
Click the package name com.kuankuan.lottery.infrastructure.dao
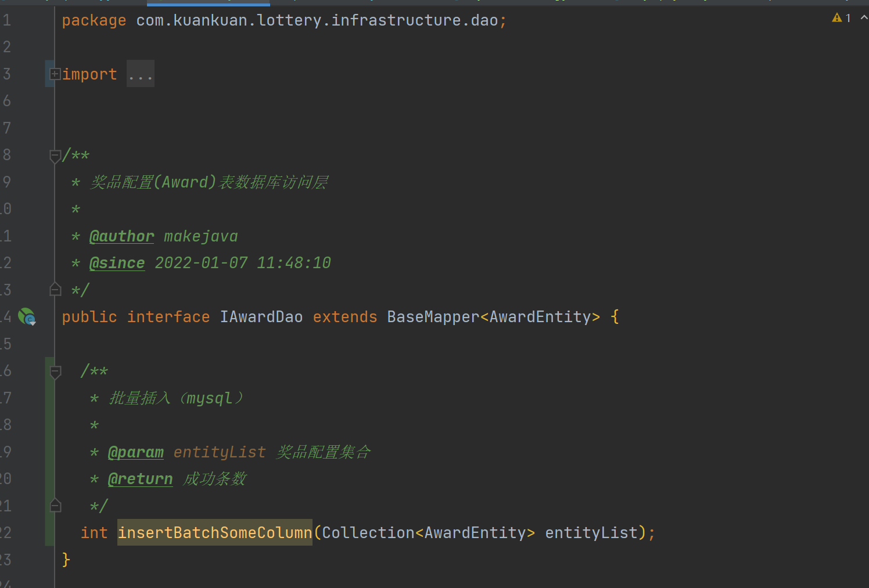point(317,20)
